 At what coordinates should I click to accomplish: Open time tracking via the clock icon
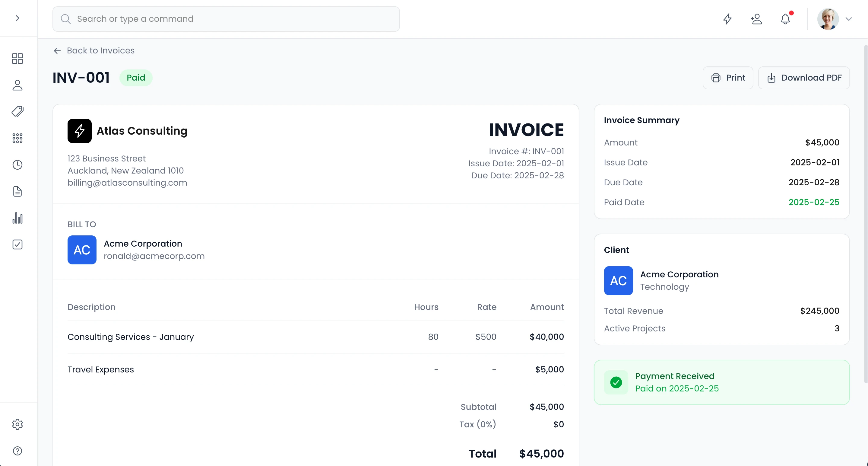click(x=17, y=164)
